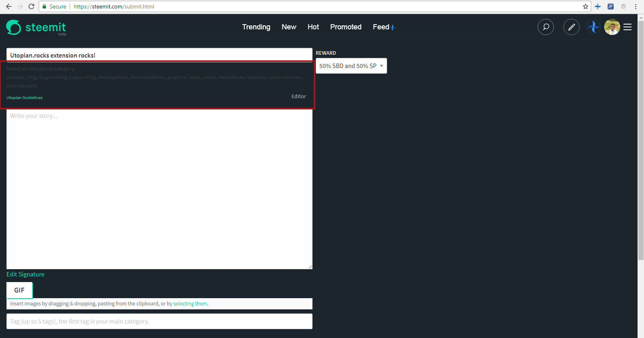Click the selecting them image link
The height and width of the screenshot is (338, 644).
[190, 304]
